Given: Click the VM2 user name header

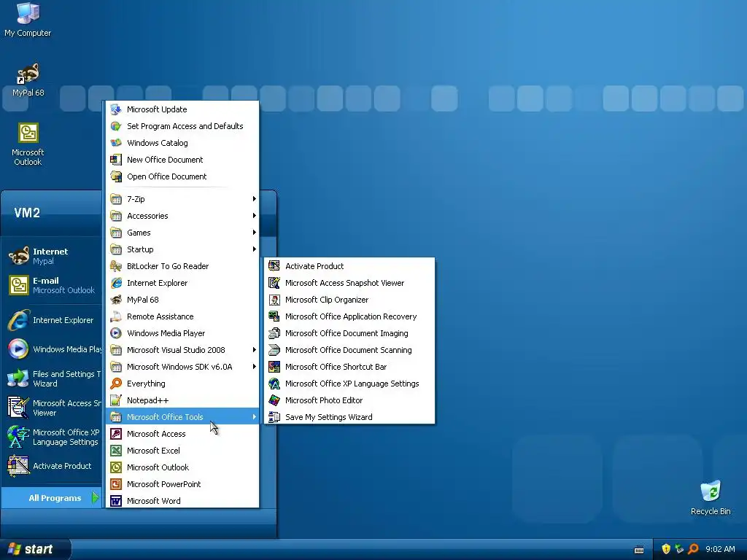Looking at the screenshot, I should pyautogui.click(x=27, y=212).
